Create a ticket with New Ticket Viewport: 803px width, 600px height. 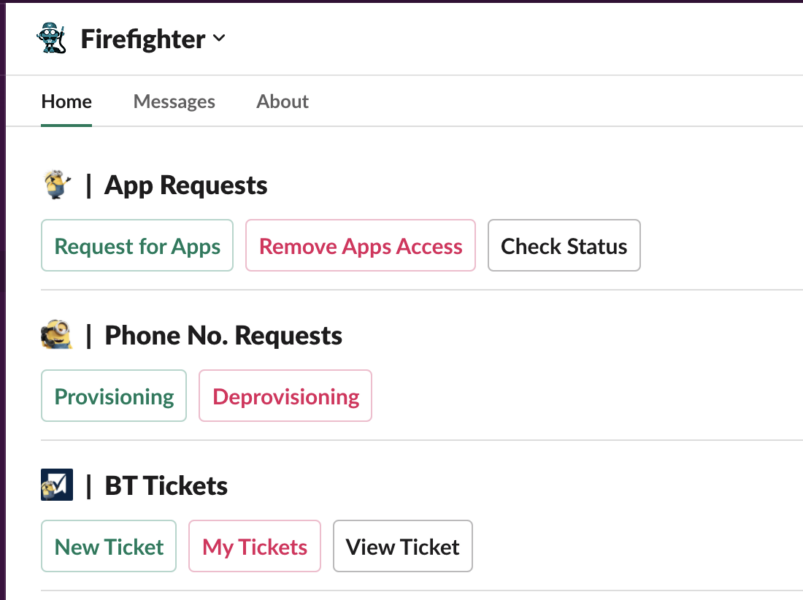(x=109, y=546)
